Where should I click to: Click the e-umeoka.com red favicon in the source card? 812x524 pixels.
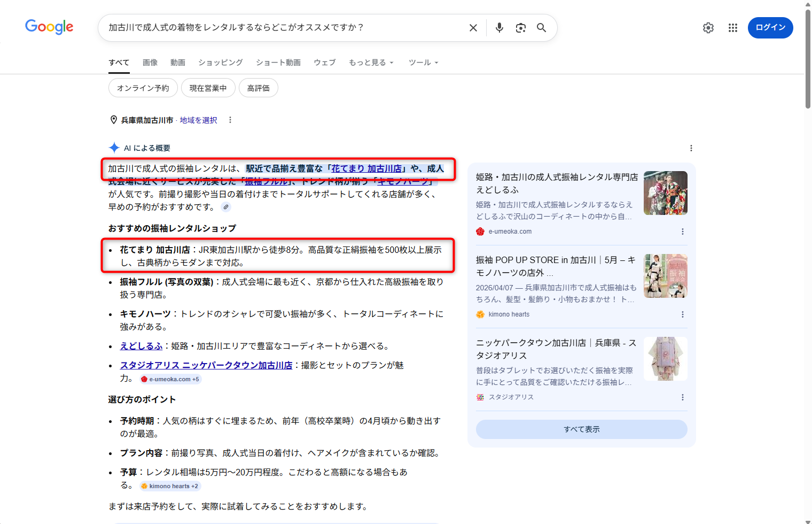[480, 232]
